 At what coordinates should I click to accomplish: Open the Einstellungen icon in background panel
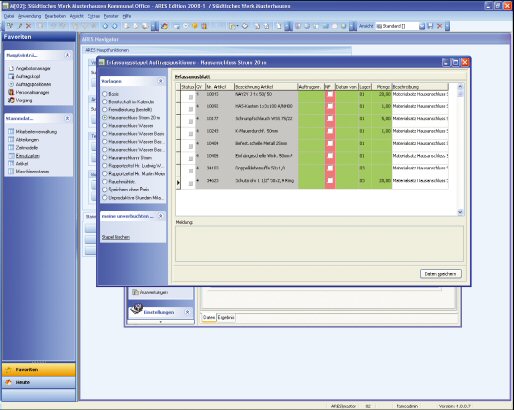(136, 309)
